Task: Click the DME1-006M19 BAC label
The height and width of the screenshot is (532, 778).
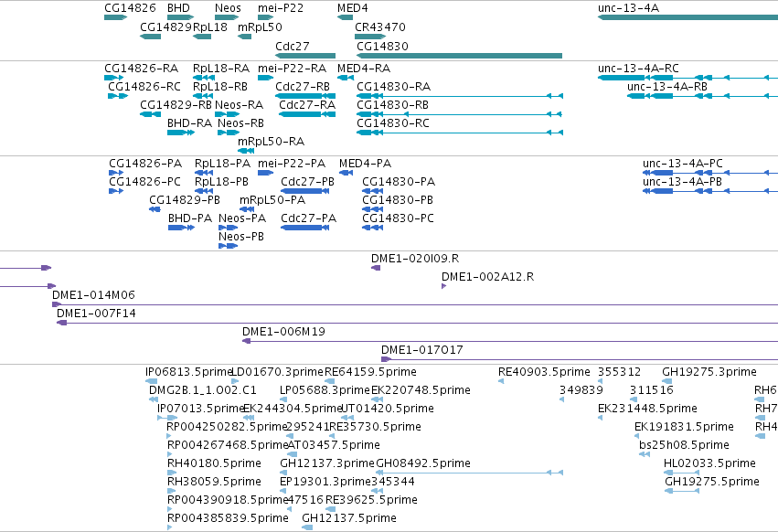Action: (283, 332)
